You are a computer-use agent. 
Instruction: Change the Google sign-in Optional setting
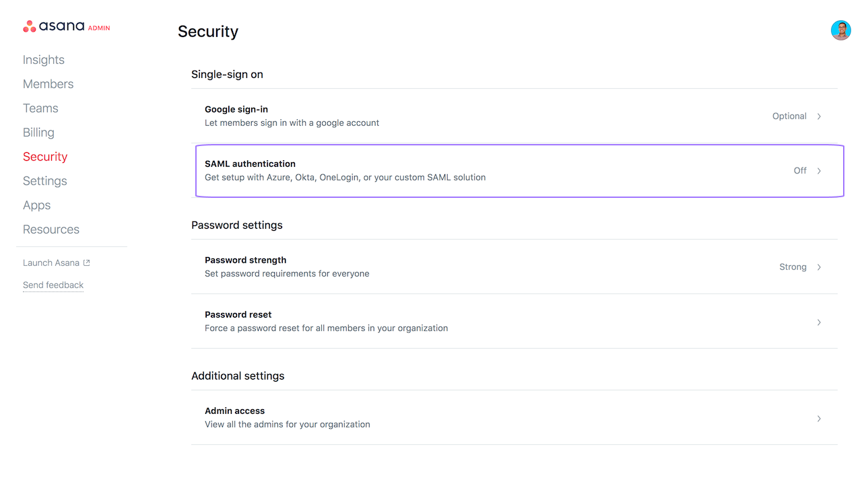[x=789, y=116]
